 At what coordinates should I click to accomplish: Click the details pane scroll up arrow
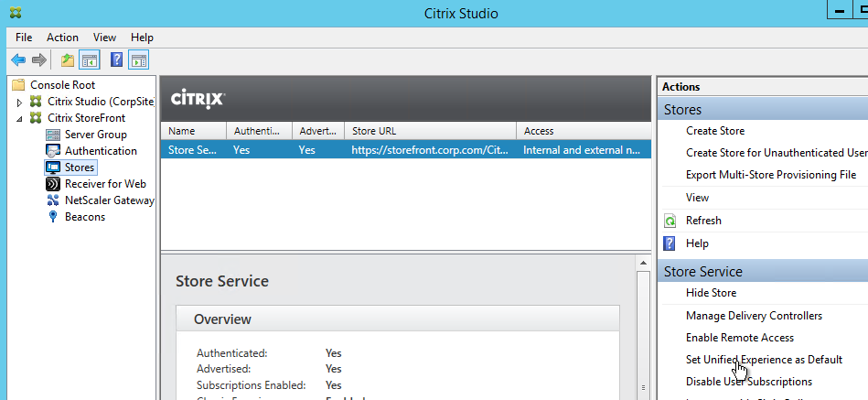coord(643,263)
